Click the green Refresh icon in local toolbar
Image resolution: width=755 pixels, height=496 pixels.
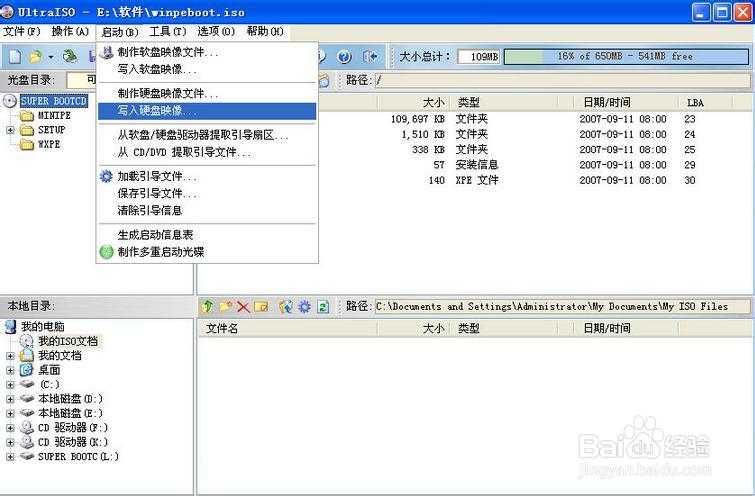[x=323, y=307]
